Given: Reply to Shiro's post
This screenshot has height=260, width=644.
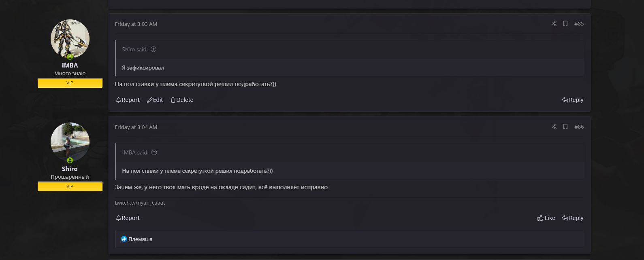Looking at the screenshot, I should [573, 218].
